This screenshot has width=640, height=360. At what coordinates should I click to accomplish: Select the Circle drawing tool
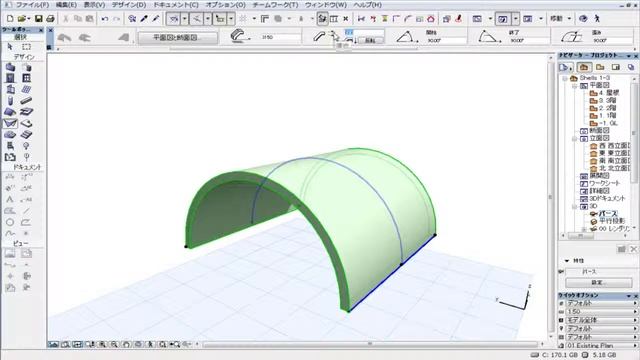click(x=10, y=222)
